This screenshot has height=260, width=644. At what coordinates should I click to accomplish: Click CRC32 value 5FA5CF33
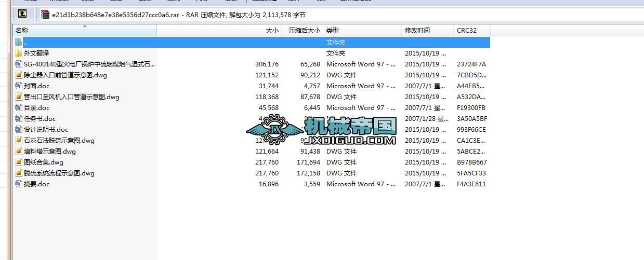[x=471, y=173]
